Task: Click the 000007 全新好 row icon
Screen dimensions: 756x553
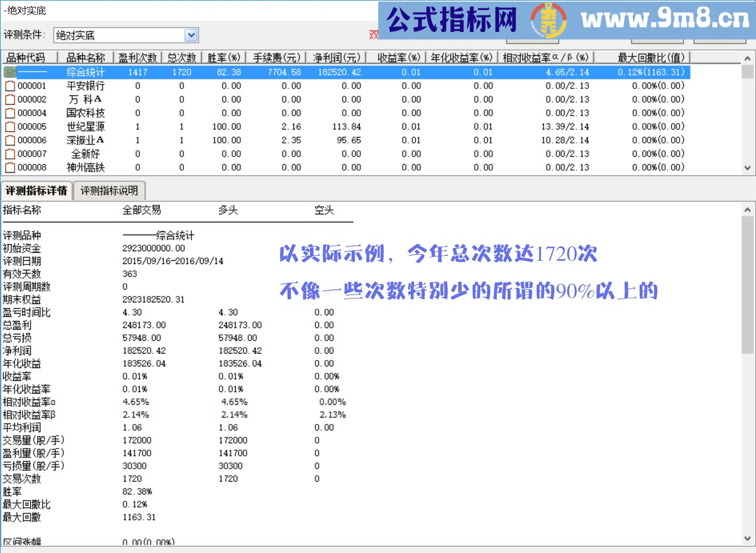Action: pyautogui.click(x=10, y=154)
